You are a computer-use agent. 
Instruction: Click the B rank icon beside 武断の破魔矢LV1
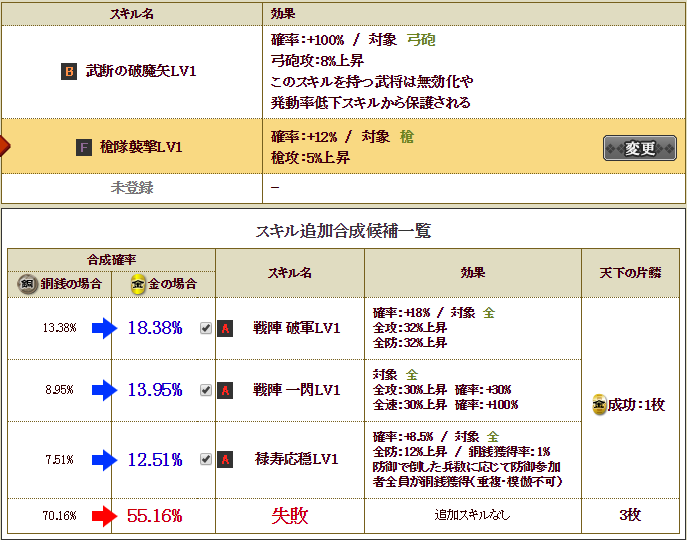[69, 71]
